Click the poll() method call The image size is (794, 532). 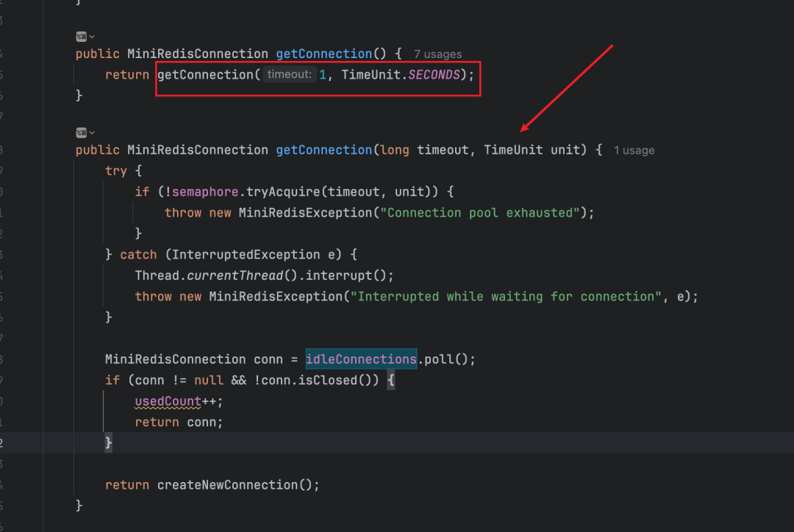click(446, 359)
